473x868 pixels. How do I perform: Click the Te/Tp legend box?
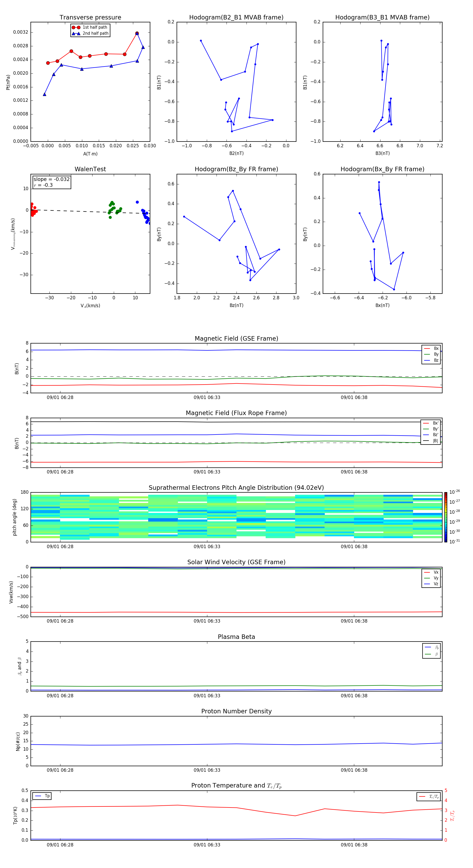pos(428,796)
